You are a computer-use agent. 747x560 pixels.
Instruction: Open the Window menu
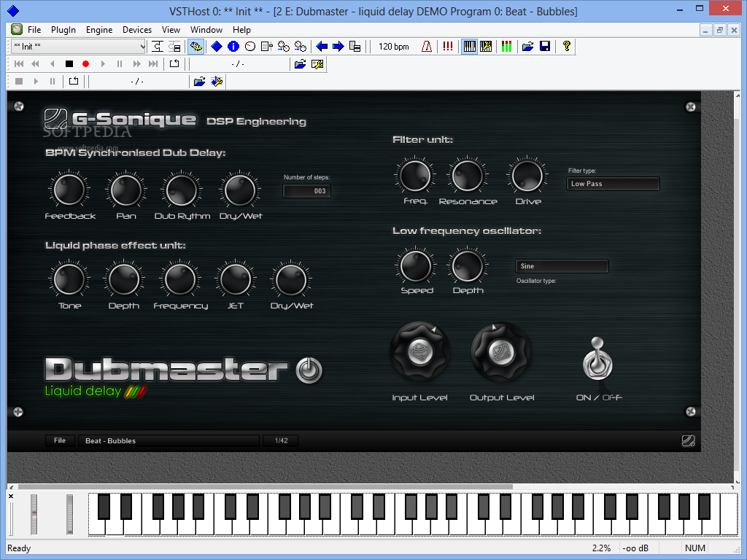pos(206,29)
